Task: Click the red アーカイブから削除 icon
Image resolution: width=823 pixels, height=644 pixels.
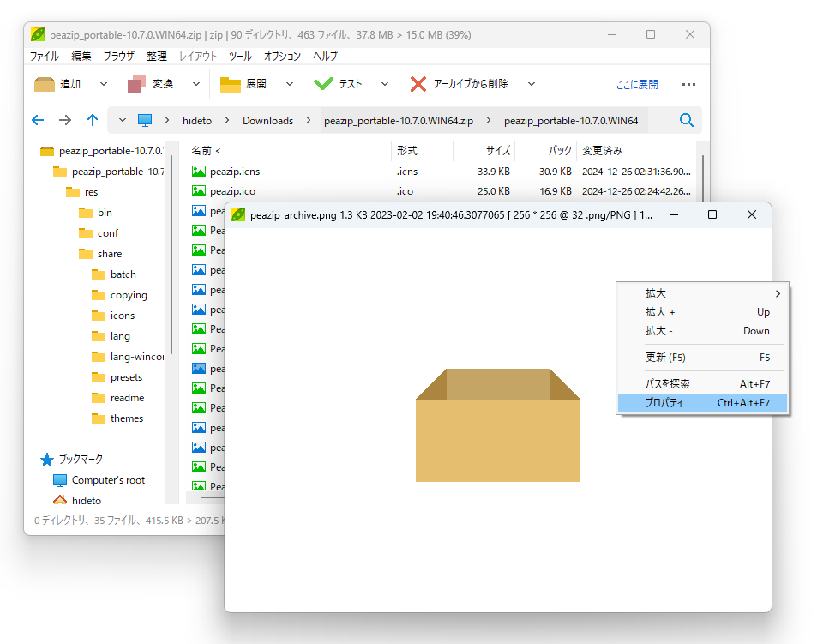Action: [418, 83]
